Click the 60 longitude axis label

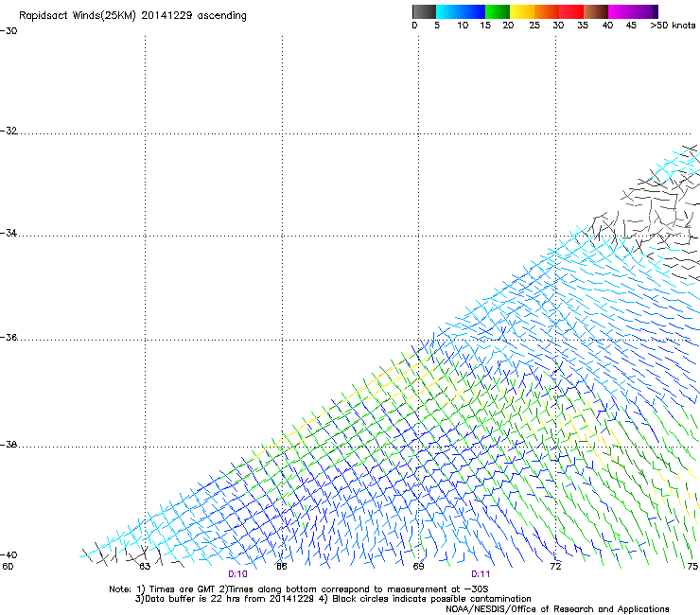8,567
